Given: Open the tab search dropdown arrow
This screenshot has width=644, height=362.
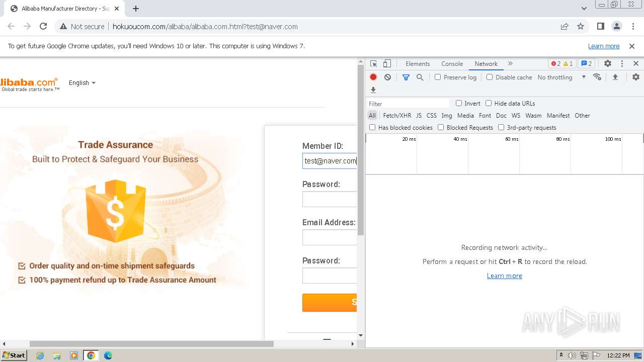Looking at the screenshot, I should click(x=584, y=9).
